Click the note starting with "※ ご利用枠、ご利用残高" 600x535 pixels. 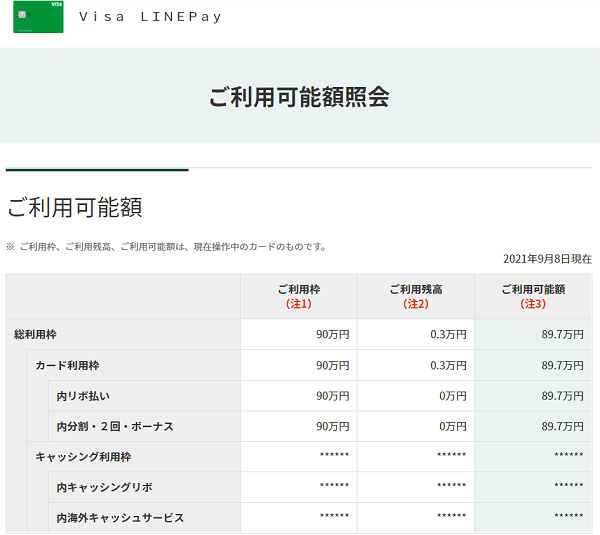click(x=166, y=247)
